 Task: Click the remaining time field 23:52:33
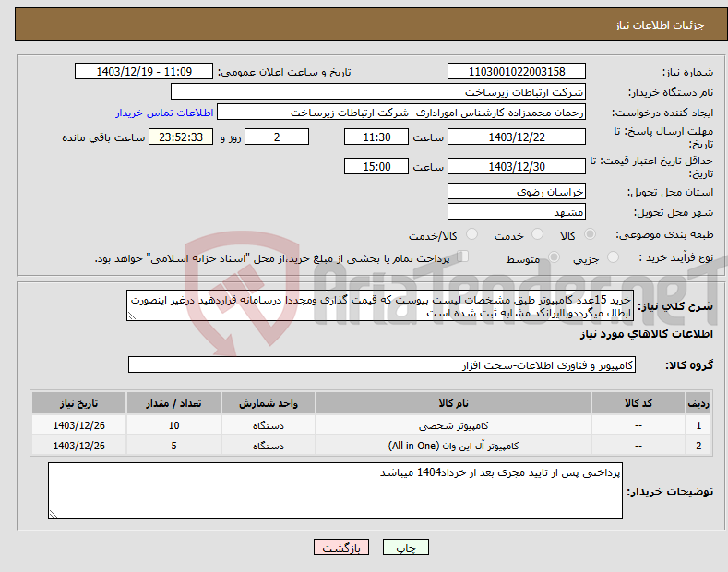click(x=181, y=137)
